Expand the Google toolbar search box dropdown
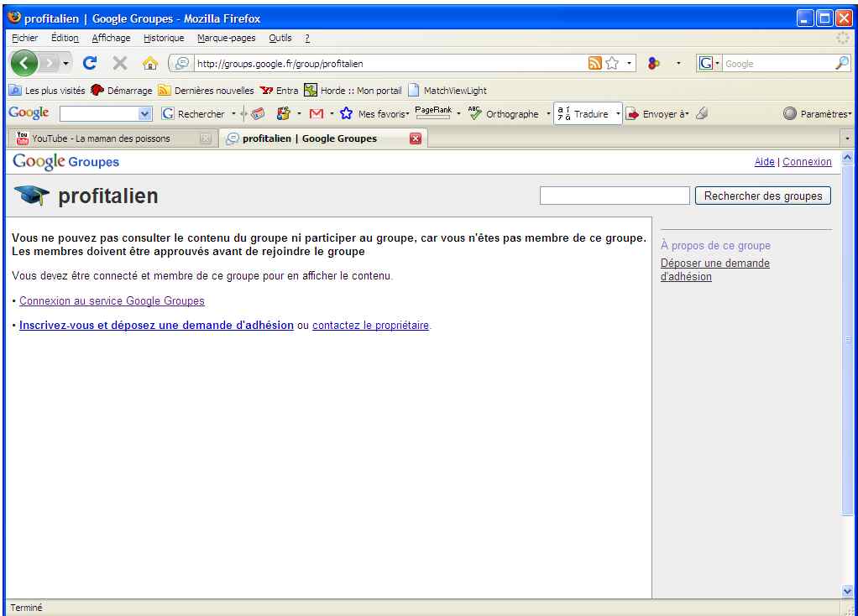This screenshot has width=858, height=616. coord(144,114)
